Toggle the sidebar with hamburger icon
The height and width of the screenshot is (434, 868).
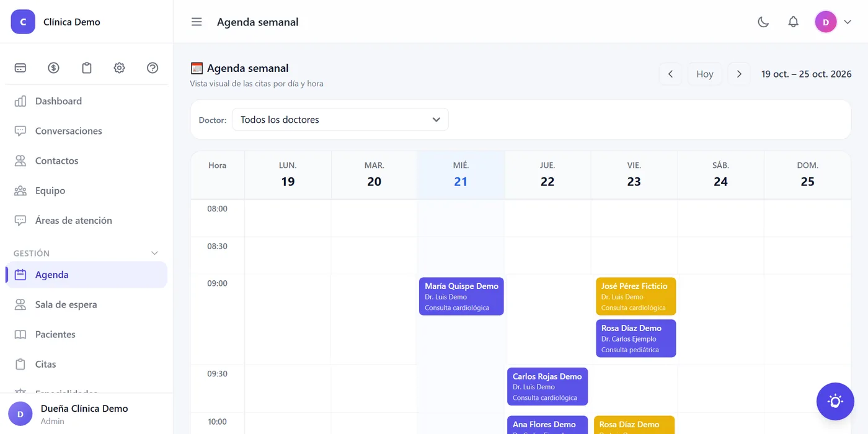pyautogui.click(x=197, y=22)
